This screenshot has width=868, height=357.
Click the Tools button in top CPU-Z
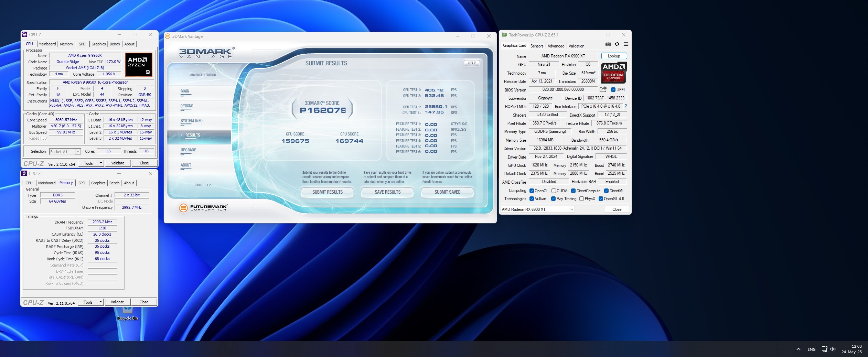click(88, 163)
